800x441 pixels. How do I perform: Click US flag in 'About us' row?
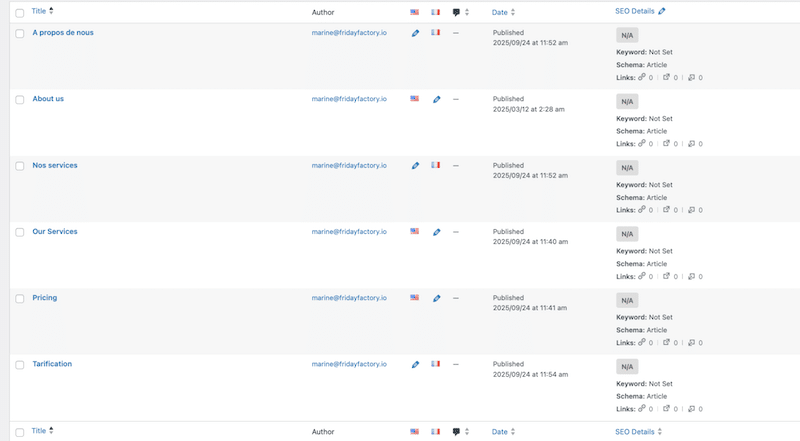click(414, 99)
